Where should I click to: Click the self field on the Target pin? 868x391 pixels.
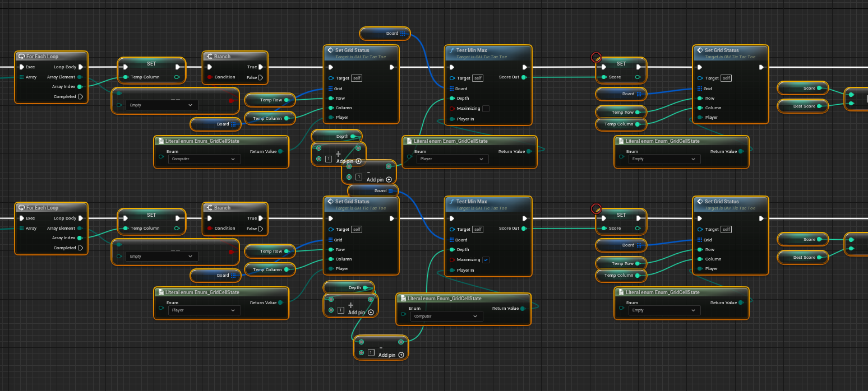click(358, 78)
